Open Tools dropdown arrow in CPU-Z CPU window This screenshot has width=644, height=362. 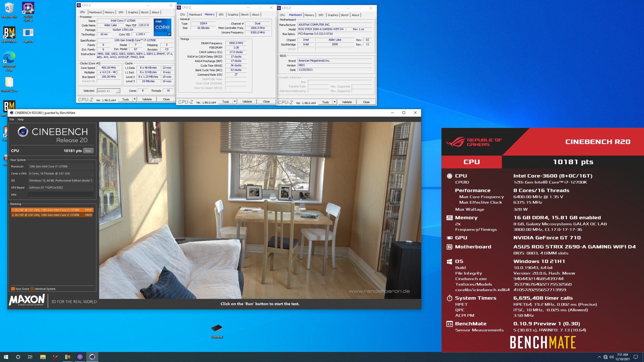click(135, 99)
